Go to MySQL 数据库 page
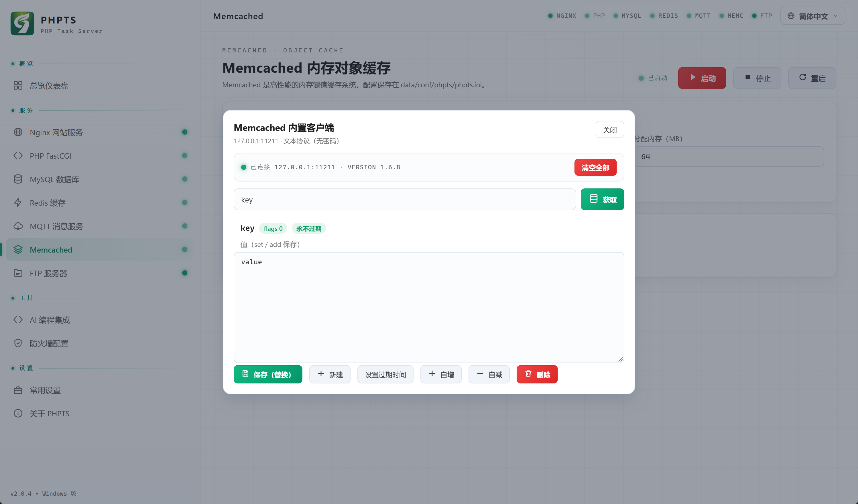Image resolution: width=858 pixels, height=504 pixels. tap(100, 179)
